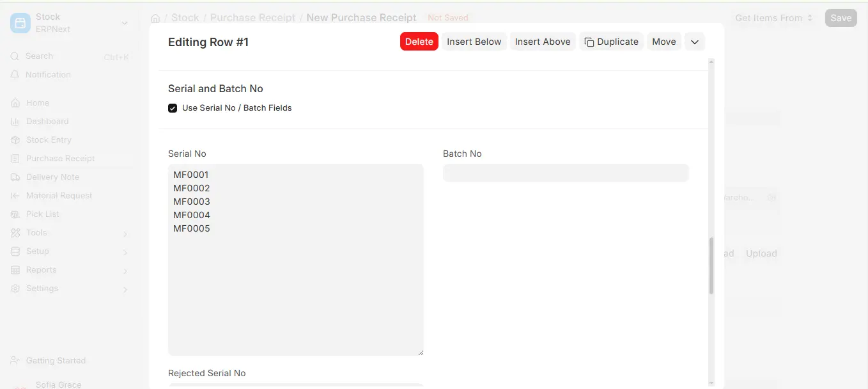
Task: Click into the Serial No text area
Action: [x=296, y=260]
